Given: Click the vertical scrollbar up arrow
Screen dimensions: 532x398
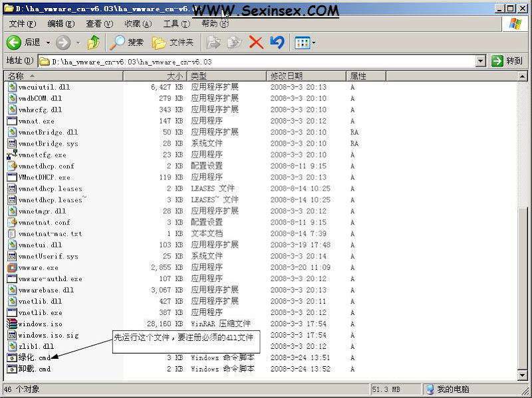Looking at the screenshot, I should (523, 76).
